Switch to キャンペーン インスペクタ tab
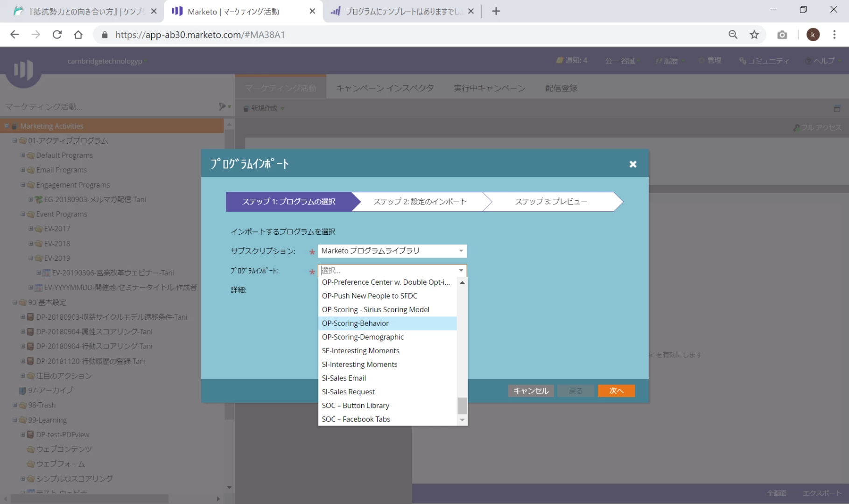This screenshot has width=849, height=504. [385, 88]
